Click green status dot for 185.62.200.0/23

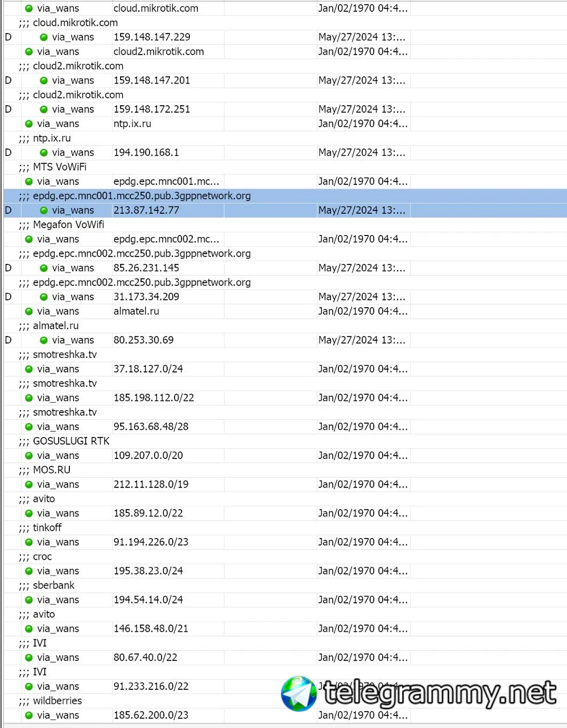click(x=29, y=715)
